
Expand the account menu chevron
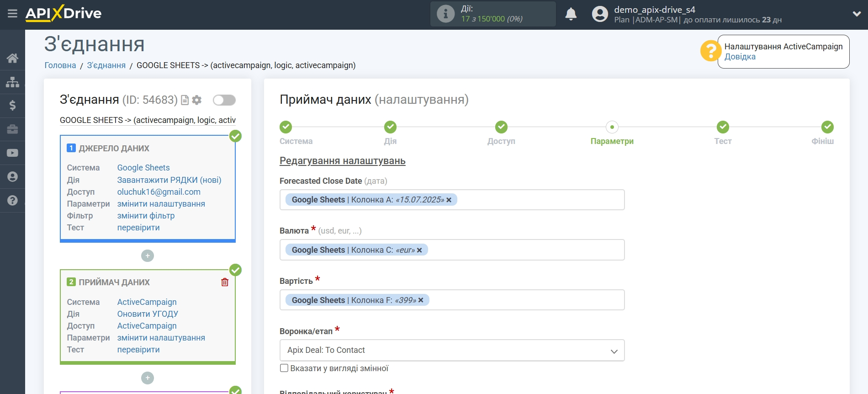pos(857,14)
